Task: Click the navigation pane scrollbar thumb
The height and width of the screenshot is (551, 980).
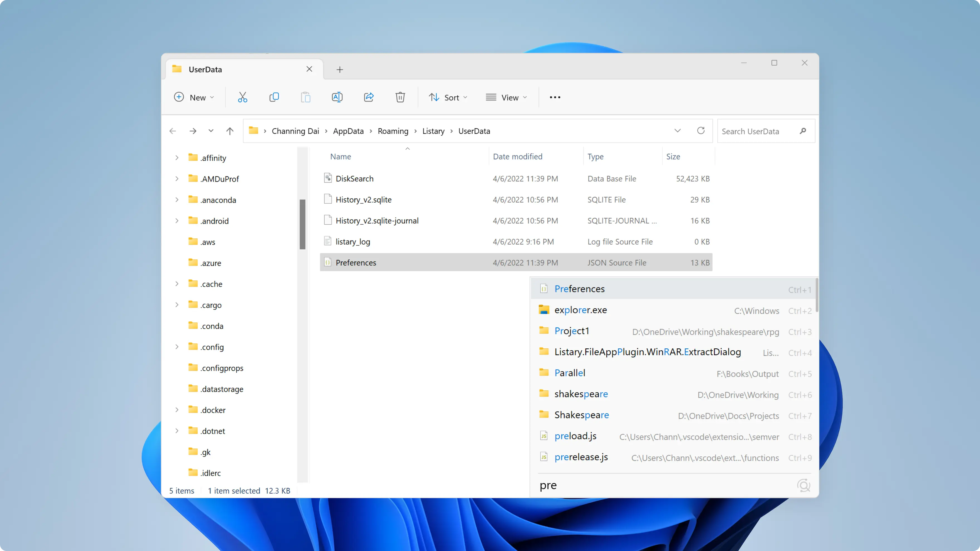Action: [x=302, y=224]
